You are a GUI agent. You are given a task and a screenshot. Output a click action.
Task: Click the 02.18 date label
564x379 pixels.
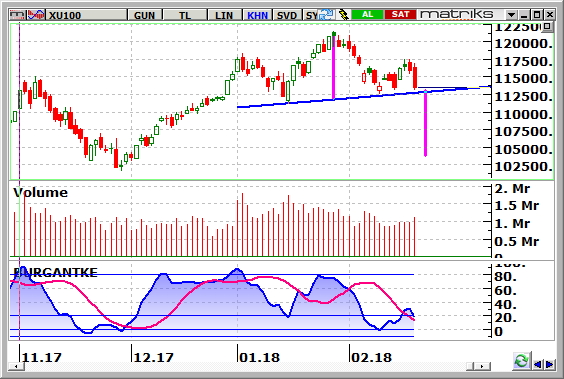pyautogui.click(x=371, y=357)
